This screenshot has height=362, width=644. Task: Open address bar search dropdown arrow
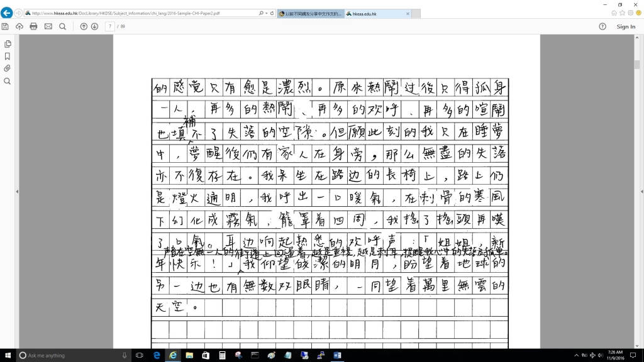tap(267, 13)
